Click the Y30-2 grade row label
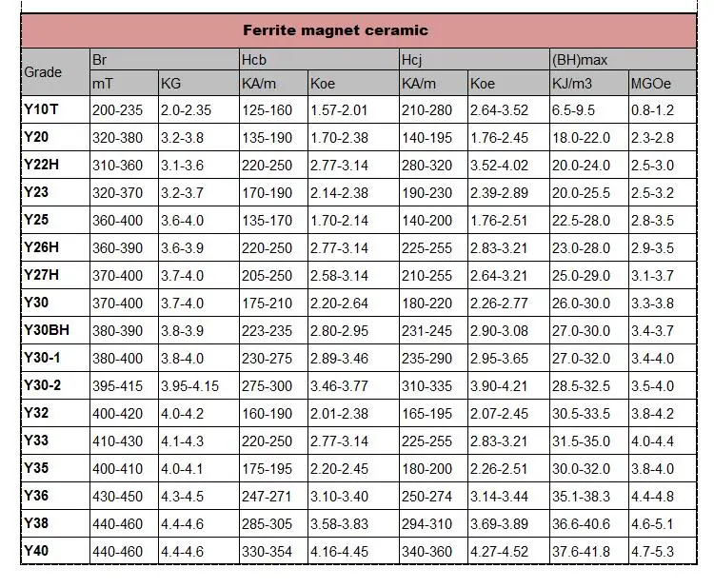The width and height of the screenshot is (714, 588). [x=42, y=385]
